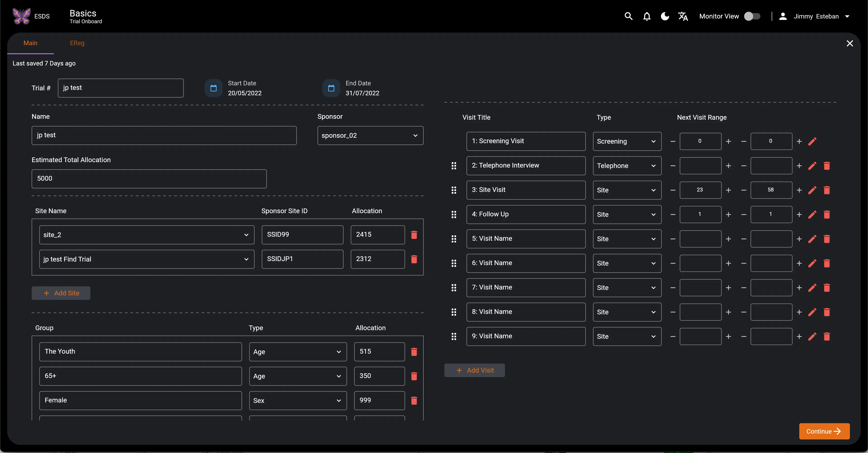Open the End Date calendar picker
Image resolution: width=868 pixels, height=453 pixels.
(331, 88)
